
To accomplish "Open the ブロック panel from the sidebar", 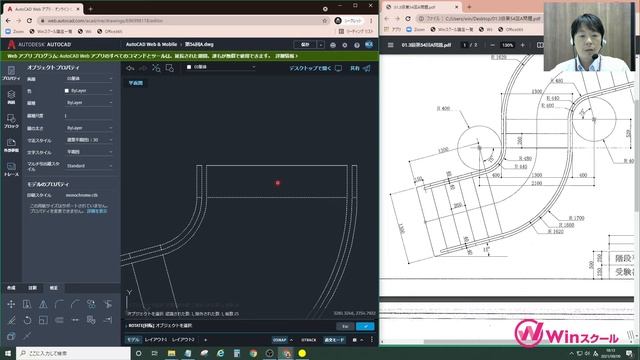I will click(11, 121).
